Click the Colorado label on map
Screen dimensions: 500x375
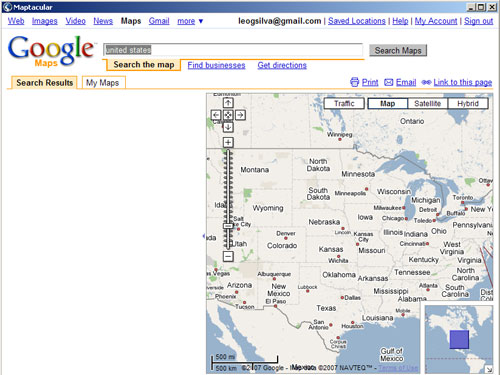pyautogui.click(x=282, y=246)
